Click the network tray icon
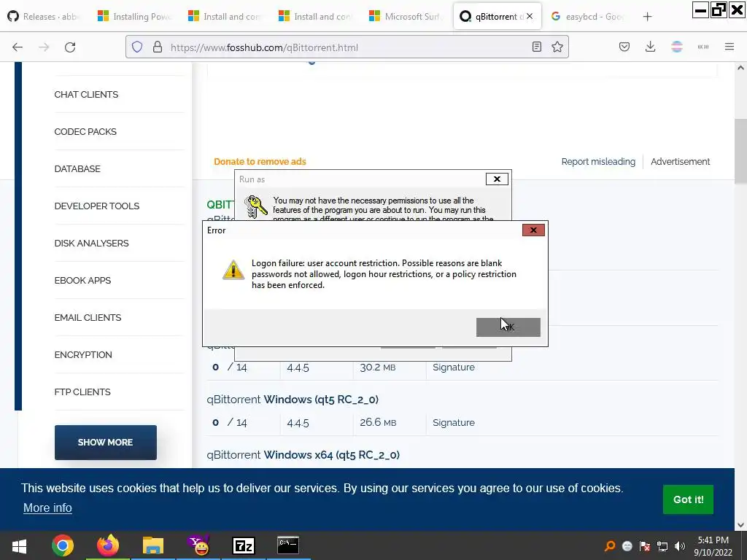 pos(662,546)
